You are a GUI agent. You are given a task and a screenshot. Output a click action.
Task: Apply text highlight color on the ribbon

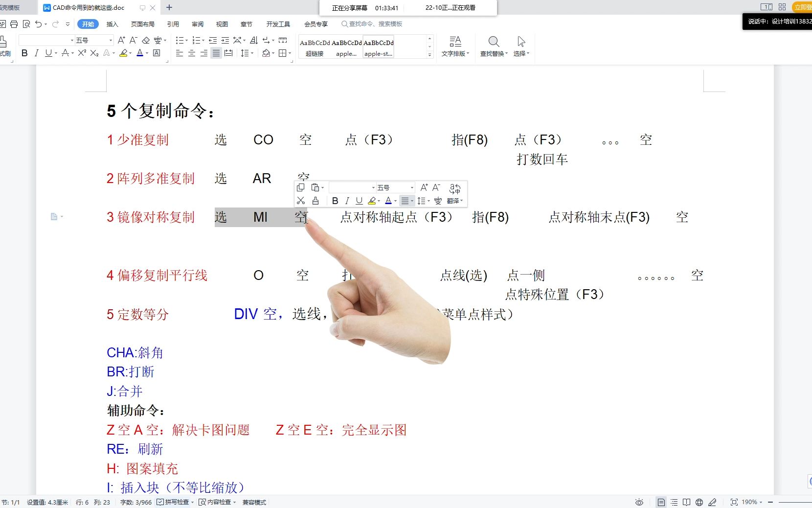click(123, 53)
